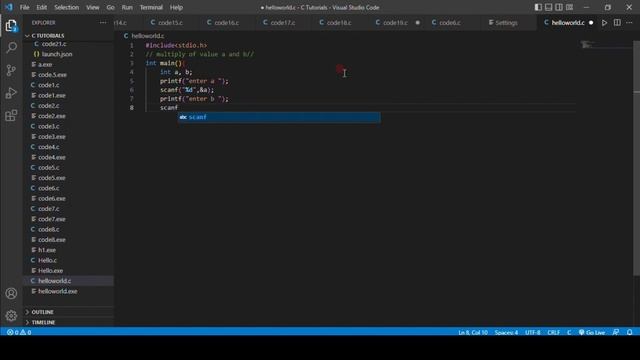Image resolution: width=640 pixels, height=360 pixels.
Task: Open the Edit menu
Action: coord(42,7)
